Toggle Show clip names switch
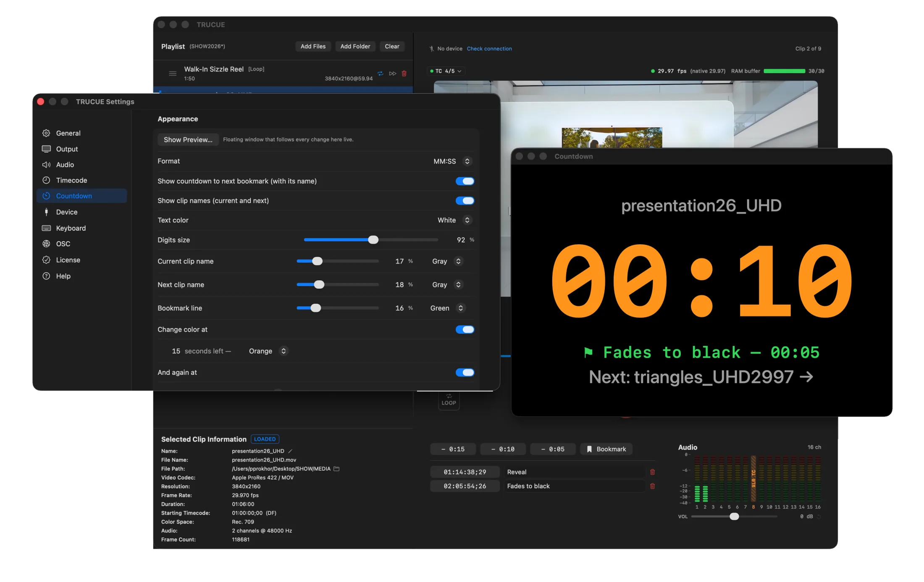This screenshot has width=924, height=582. tap(465, 201)
